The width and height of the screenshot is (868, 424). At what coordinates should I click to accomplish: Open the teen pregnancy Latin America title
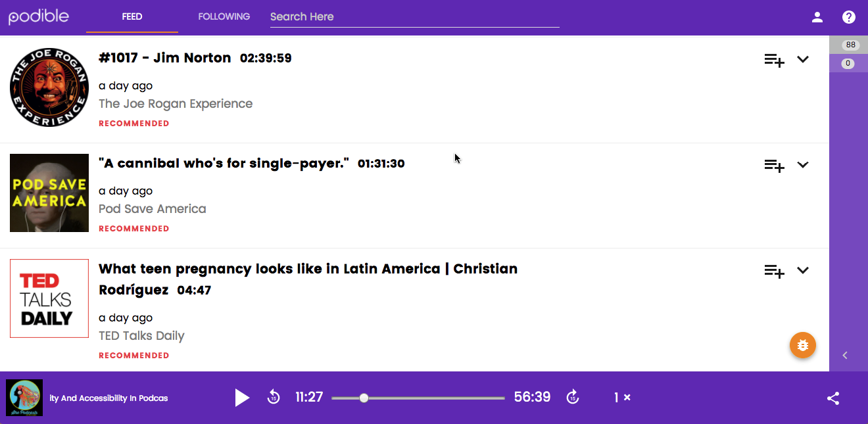click(x=308, y=279)
